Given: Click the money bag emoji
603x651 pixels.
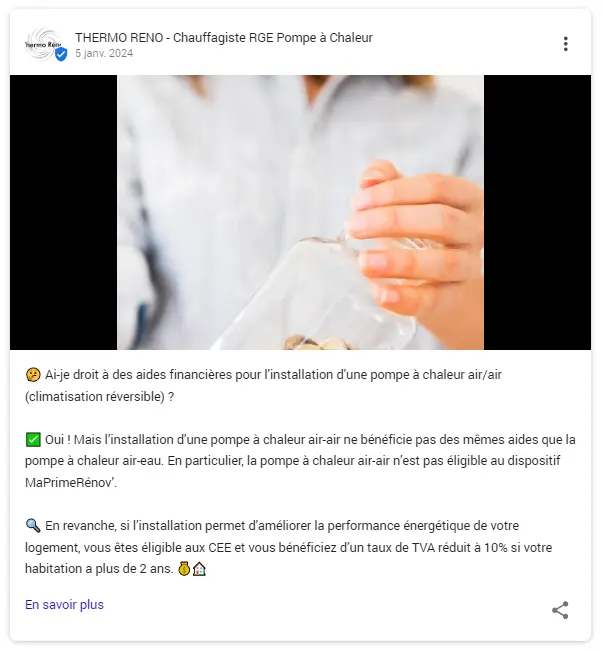Looking at the screenshot, I should point(184,568).
